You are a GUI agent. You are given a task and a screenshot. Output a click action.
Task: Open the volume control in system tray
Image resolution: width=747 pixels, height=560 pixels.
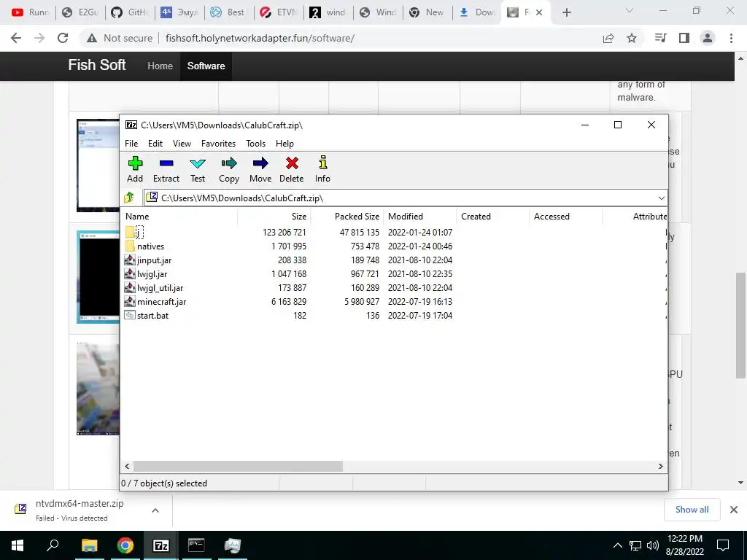point(653,545)
